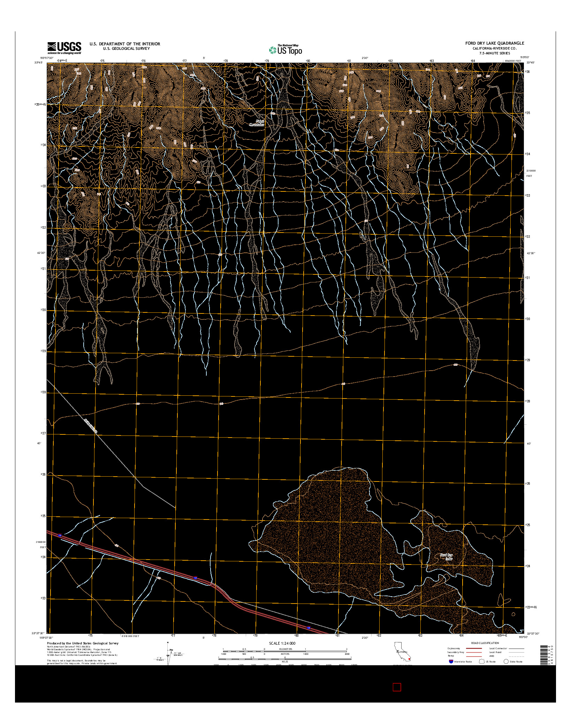Click the Secondary Hwy line in the legend
Screen dimensions: 571x728
click(474, 652)
